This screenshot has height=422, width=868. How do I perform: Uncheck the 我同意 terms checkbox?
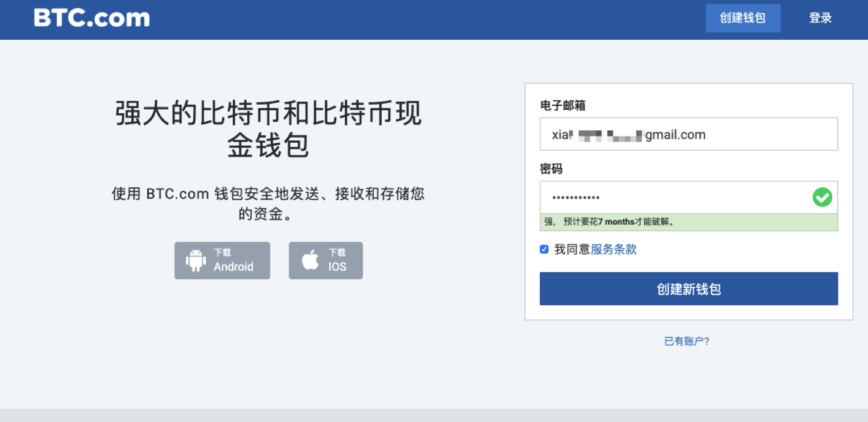click(x=544, y=249)
